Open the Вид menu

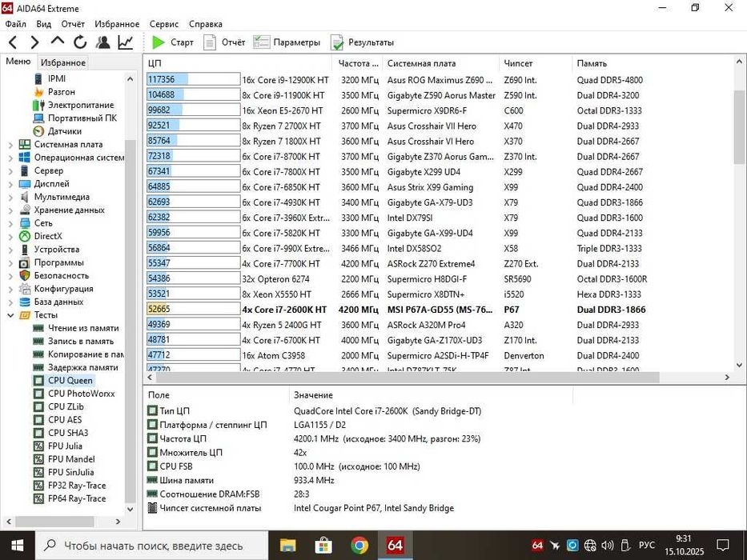(43, 24)
